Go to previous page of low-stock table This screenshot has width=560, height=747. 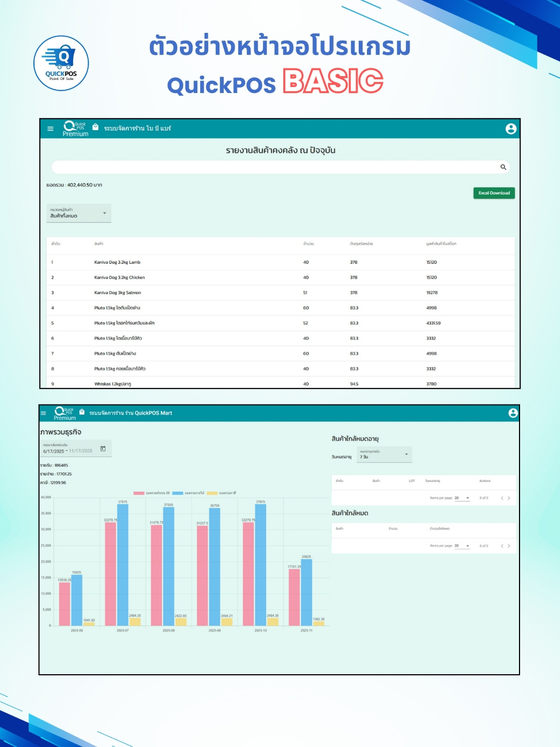(x=502, y=546)
